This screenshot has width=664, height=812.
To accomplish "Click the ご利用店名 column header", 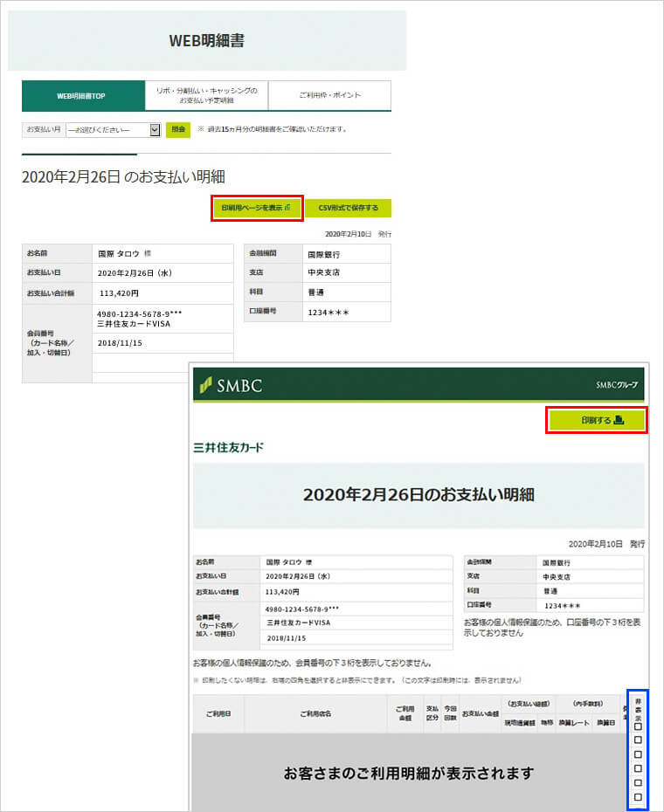I will click(315, 714).
